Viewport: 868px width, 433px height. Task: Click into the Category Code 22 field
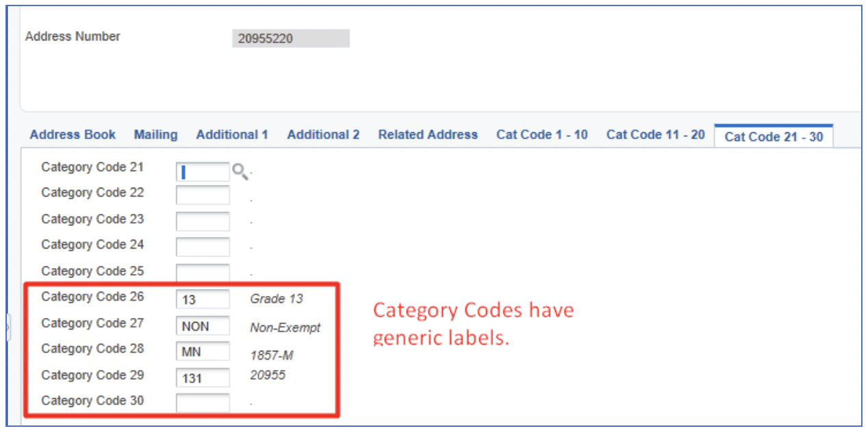point(203,195)
